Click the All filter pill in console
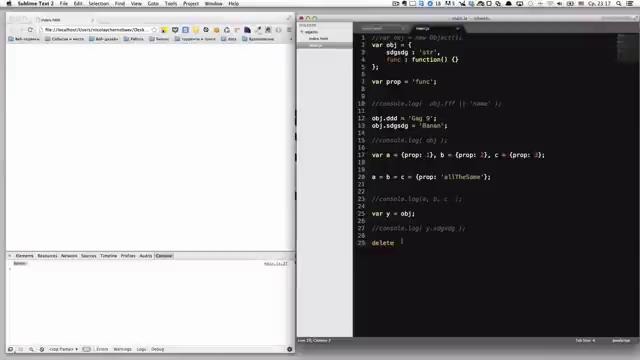Image resolution: width=640 pixels, height=360 pixels. pyautogui.click(x=87, y=349)
